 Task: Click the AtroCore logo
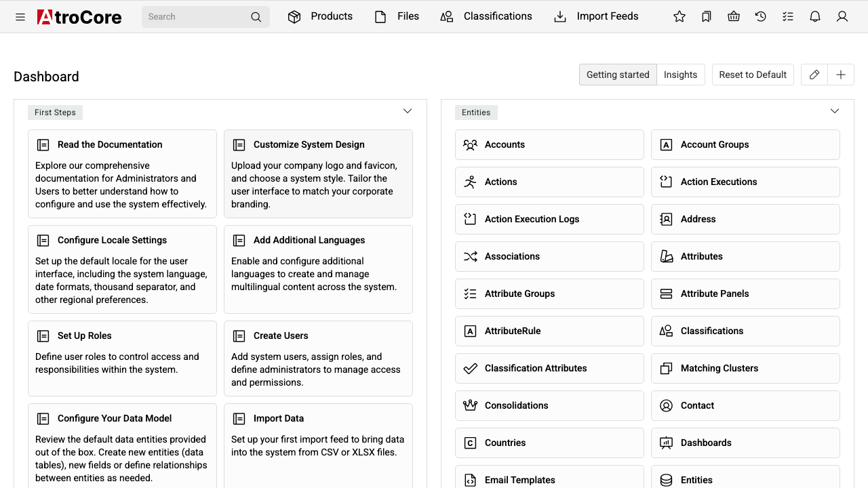click(x=79, y=17)
